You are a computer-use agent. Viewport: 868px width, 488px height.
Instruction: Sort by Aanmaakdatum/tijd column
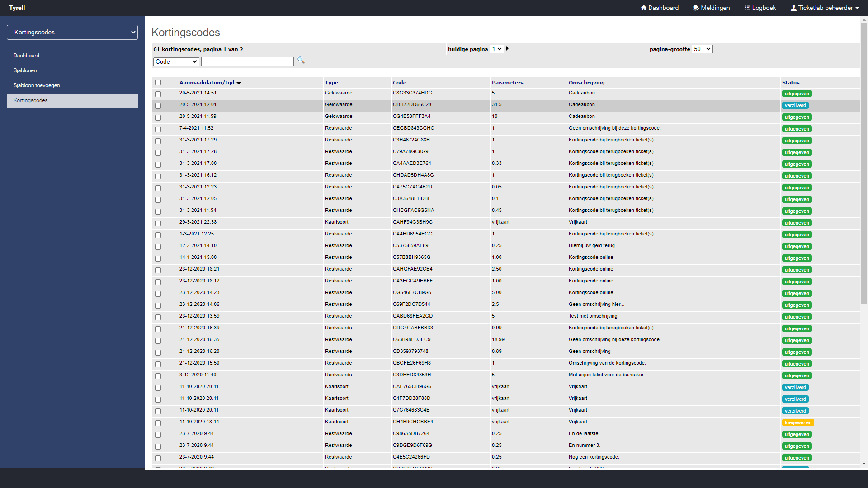tap(207, 83)
